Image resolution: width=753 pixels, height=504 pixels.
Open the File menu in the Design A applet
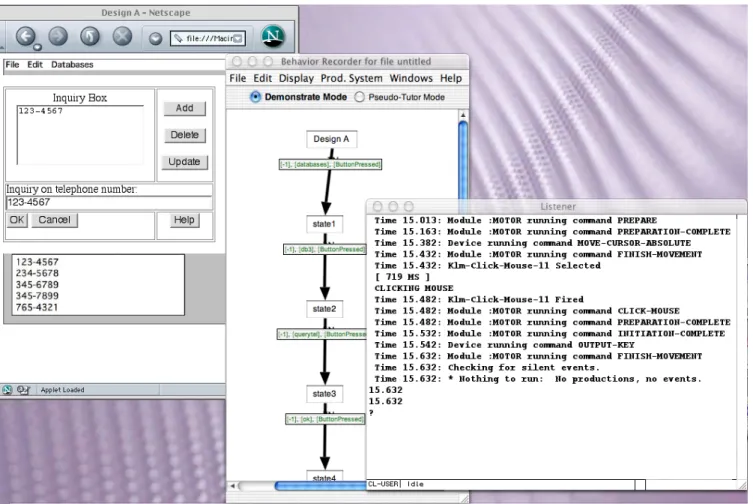12,64
